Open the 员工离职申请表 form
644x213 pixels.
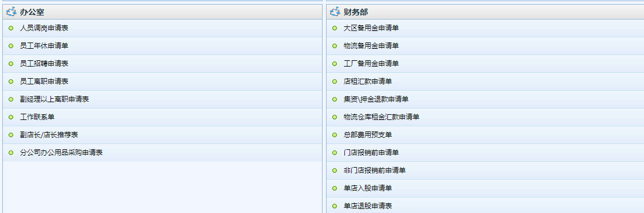click(x=44, y=82)
